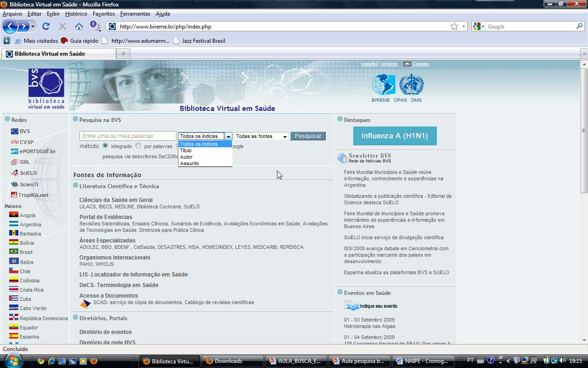The image size is (588, 368).
Task: Open Portal de Evidências link
Action: point(106,217)
